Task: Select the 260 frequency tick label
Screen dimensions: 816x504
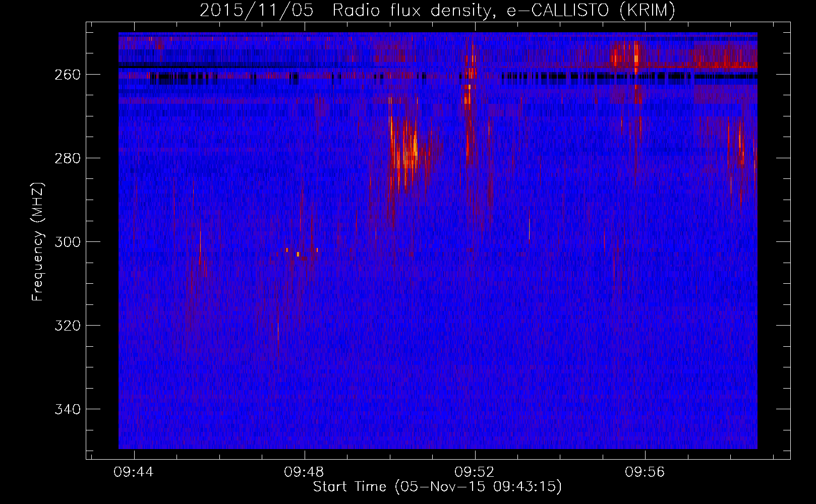Action: pos(67,75)
